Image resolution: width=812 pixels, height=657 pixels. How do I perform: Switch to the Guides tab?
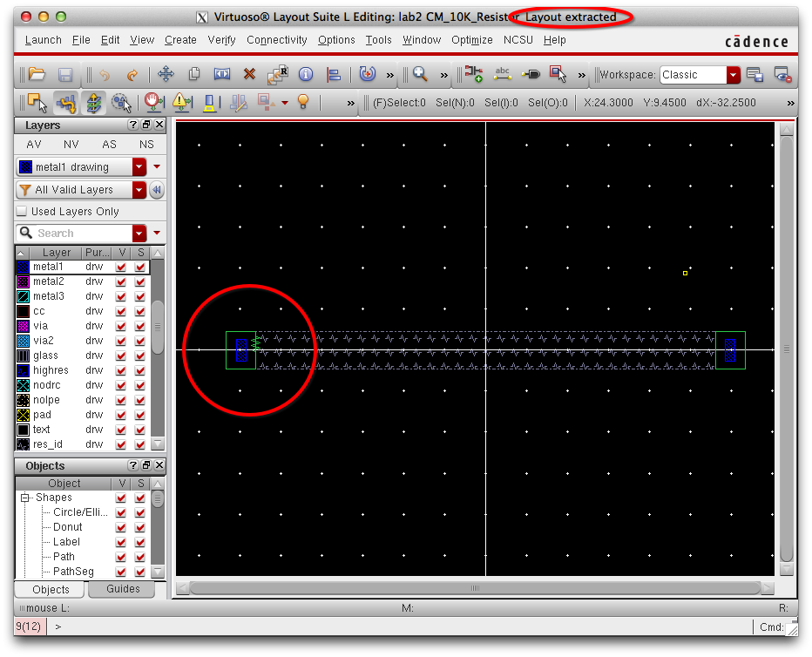[123, 589]
